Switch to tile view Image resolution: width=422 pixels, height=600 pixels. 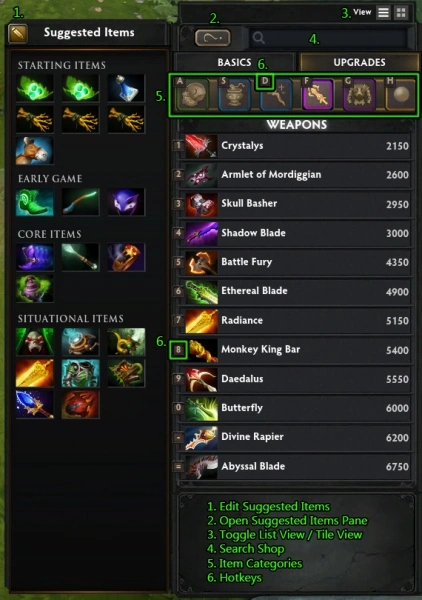coord(401,13)
